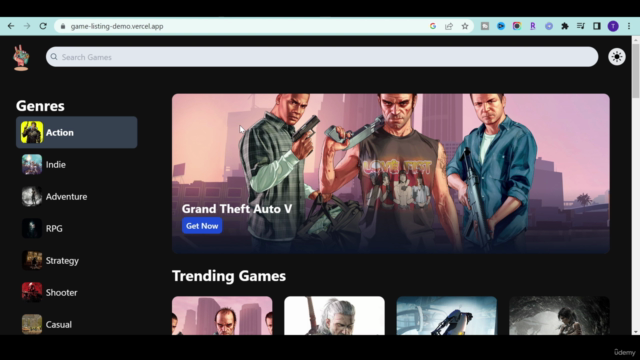640x360 pixels.
Task: Select the Indie genre
Action: (x=77, y=164)
